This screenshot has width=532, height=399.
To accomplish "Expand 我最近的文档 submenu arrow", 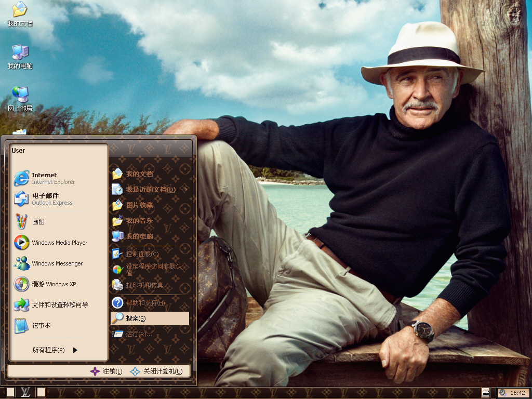I will click(186, 189).
